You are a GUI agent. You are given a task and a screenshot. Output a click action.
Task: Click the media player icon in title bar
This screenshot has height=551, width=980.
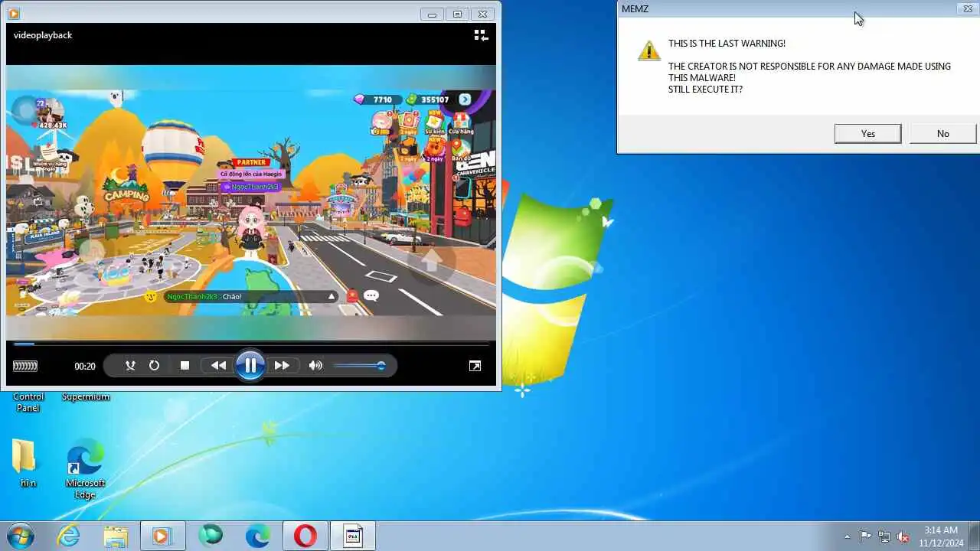tap(14, 14)
